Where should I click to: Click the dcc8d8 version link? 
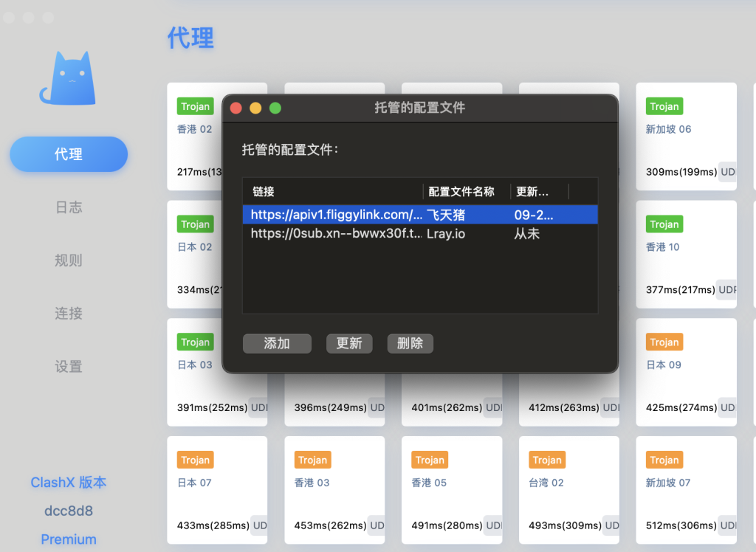tap(68, 511)
